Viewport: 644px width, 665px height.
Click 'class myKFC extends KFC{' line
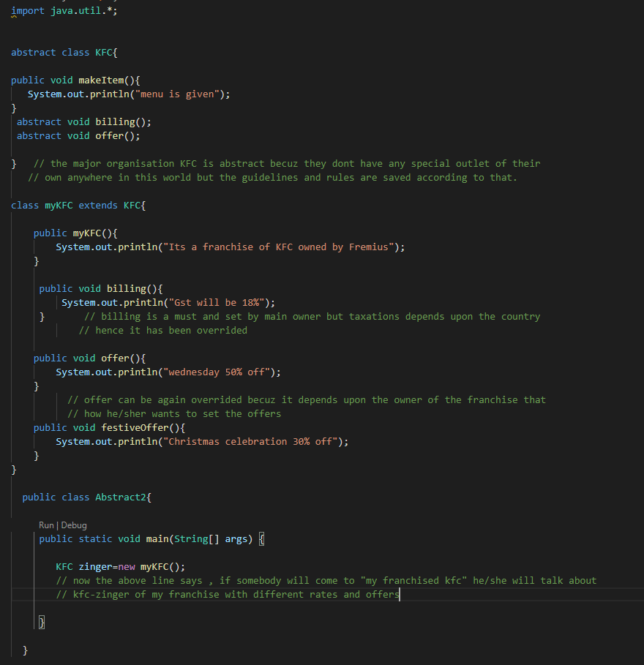pos(78,206)
